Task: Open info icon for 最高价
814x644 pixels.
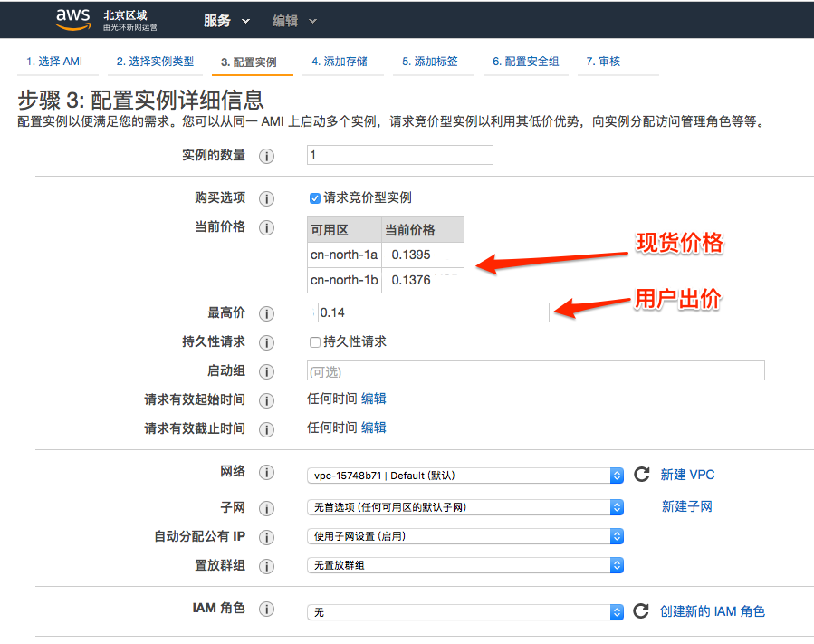Action: pos(266,313)
